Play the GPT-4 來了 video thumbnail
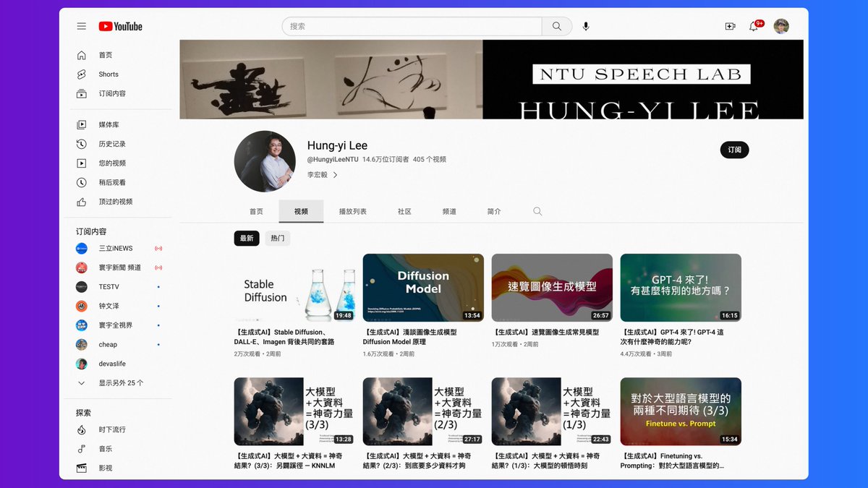The height and width of the screenshot is (488, 868). [x=681, y=288]
